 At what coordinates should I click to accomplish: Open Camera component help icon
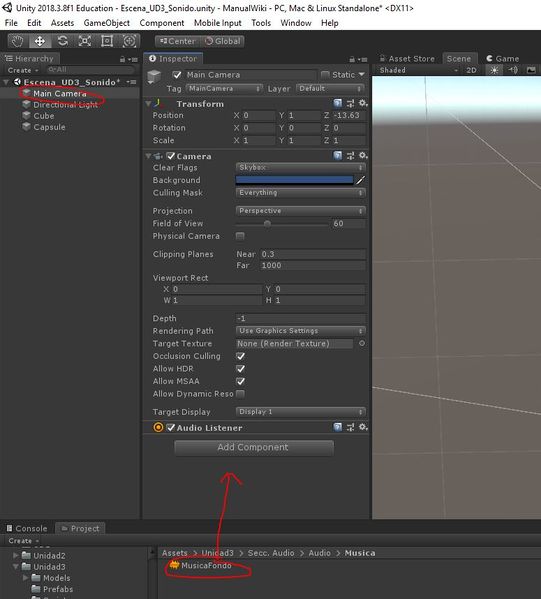[338, 155]
